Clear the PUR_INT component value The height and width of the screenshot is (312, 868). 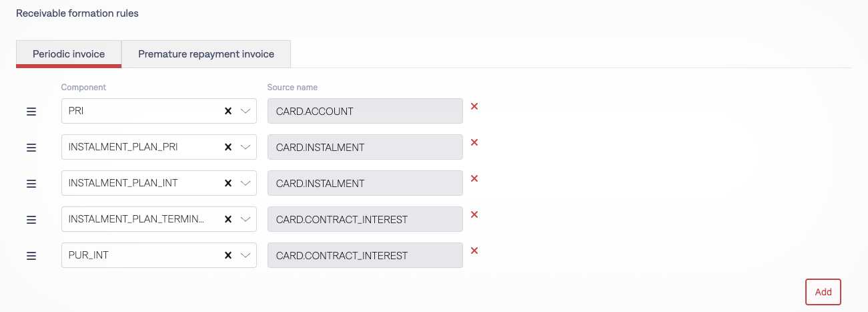(228, 256)
